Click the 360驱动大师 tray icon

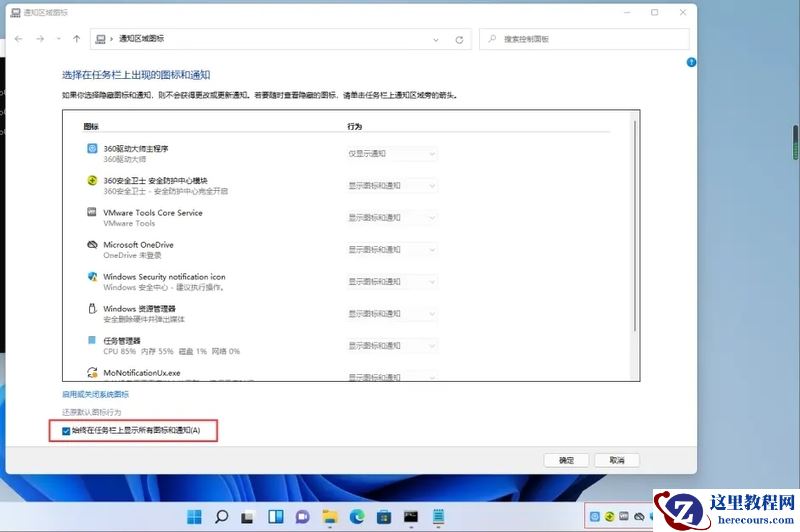click(594, 517)
